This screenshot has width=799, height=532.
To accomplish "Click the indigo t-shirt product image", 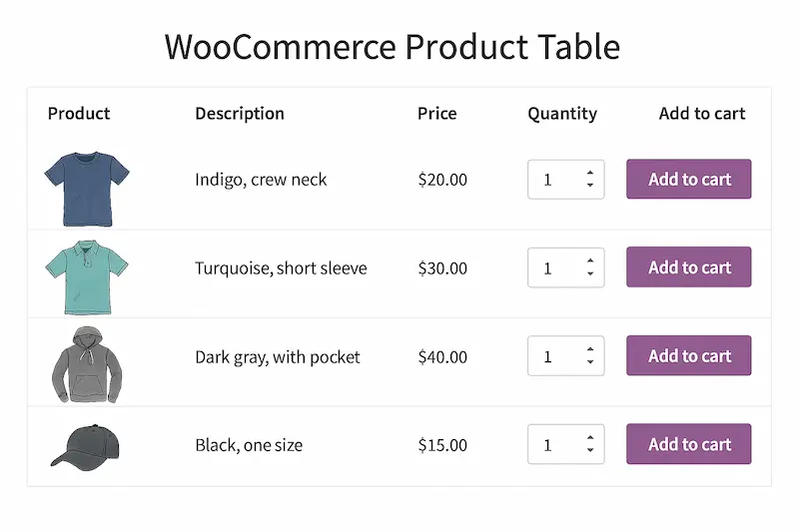I will pyautogui.click(x=87, y=180).
